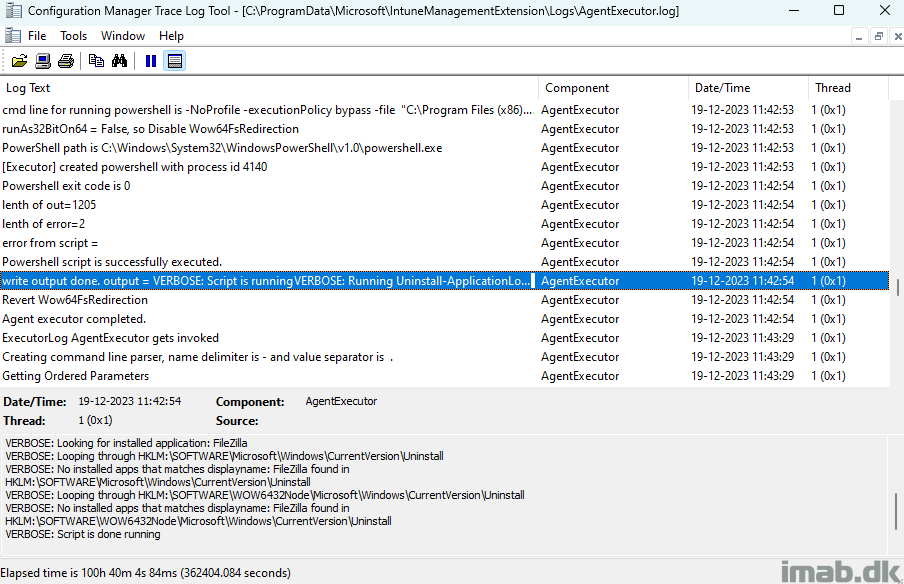Click the Find binoculars toolbar icon
The image size is (904, 584).
119,61
